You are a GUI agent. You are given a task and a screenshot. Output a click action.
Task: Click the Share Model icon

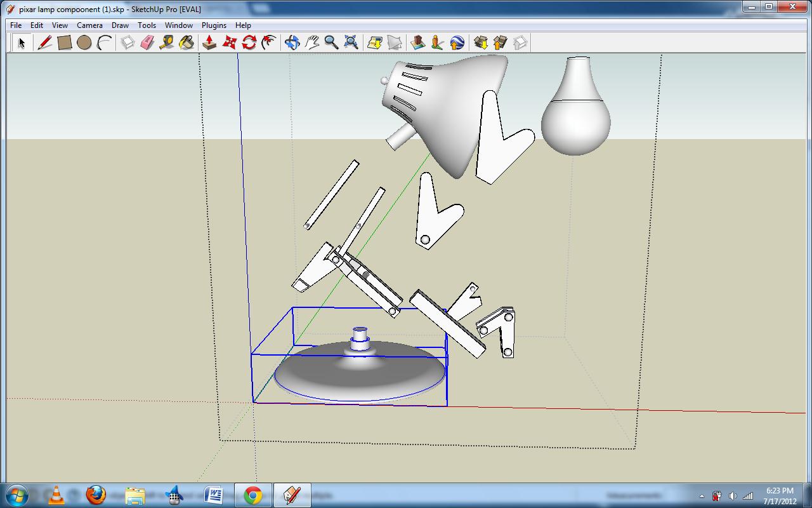pos(501,43)
